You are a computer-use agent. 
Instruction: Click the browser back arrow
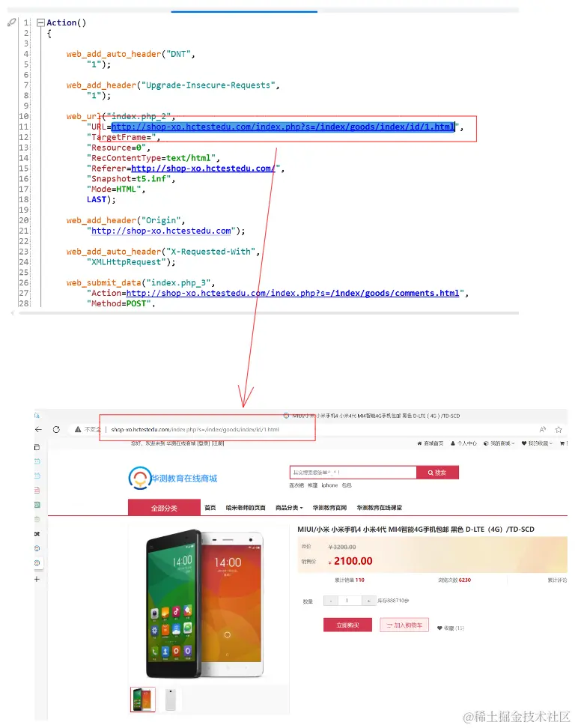tap(38, 429)
